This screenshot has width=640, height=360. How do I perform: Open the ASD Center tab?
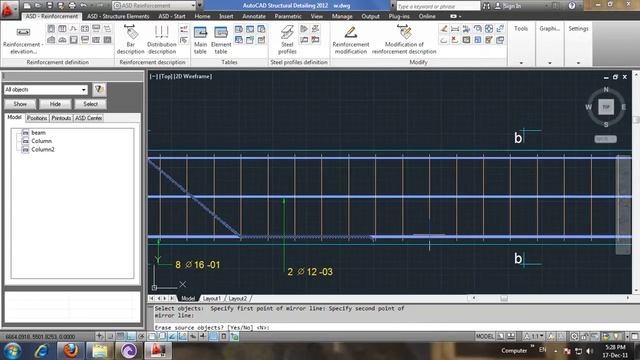[89, 118]
